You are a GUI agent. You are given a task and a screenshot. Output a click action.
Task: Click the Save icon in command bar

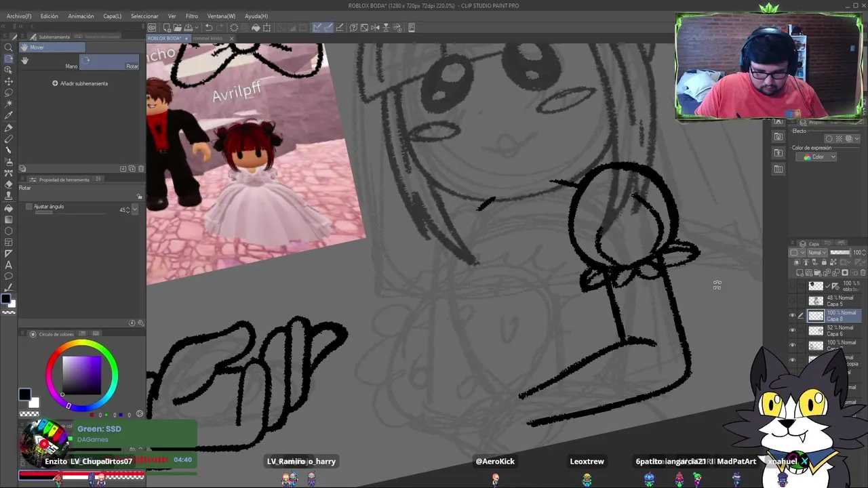click(x=189, y=28)
